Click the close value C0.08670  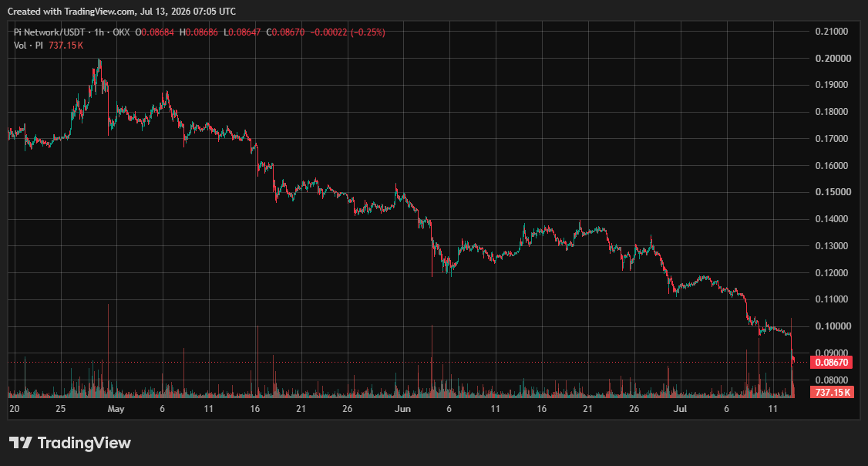(x=286, y=32)
